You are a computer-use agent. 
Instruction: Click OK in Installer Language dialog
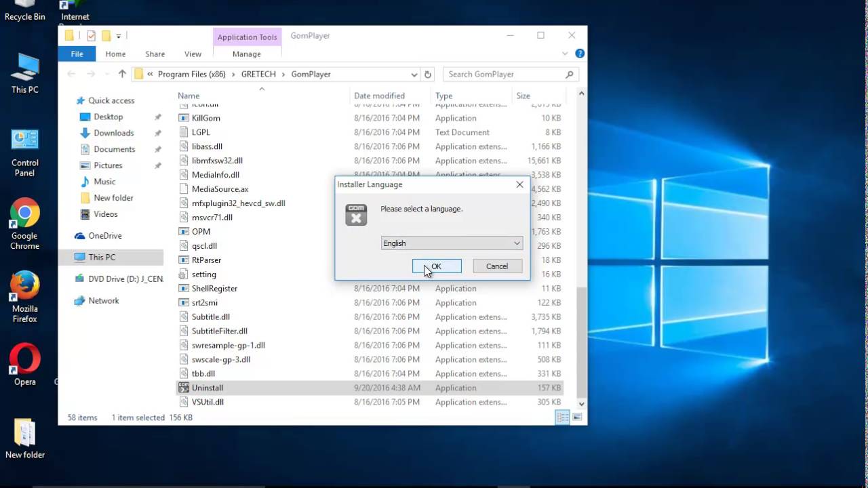tap(437, 266)
